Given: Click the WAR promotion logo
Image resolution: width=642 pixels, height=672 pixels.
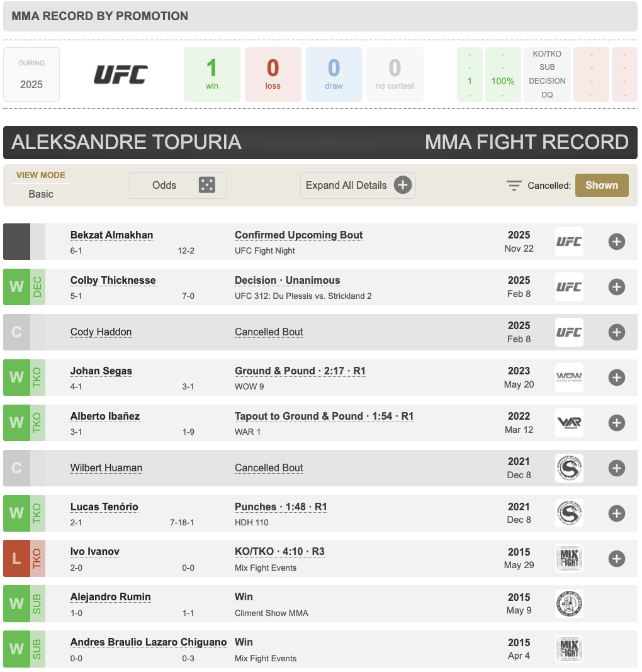Looking at the screenshot, I should click(569, 423).
